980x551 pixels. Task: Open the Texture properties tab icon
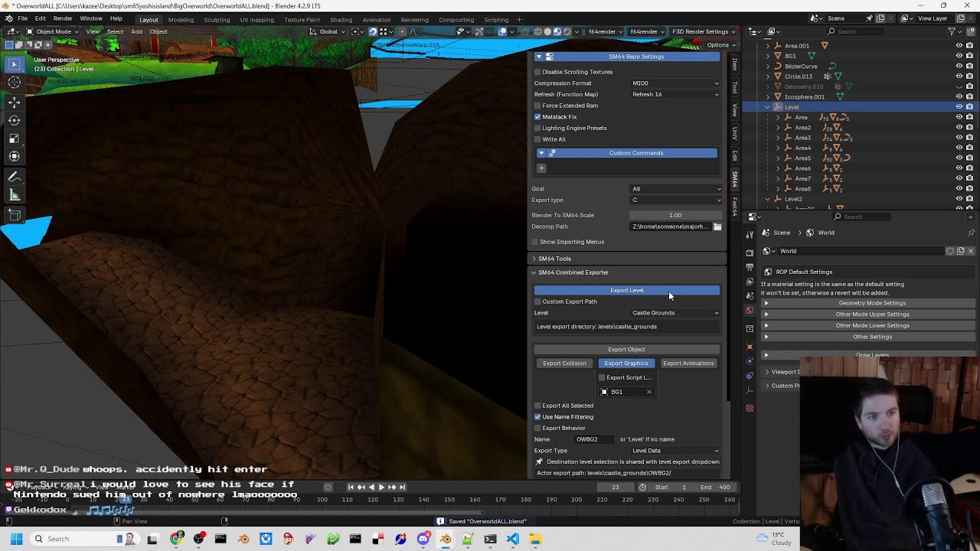(750, 408)
